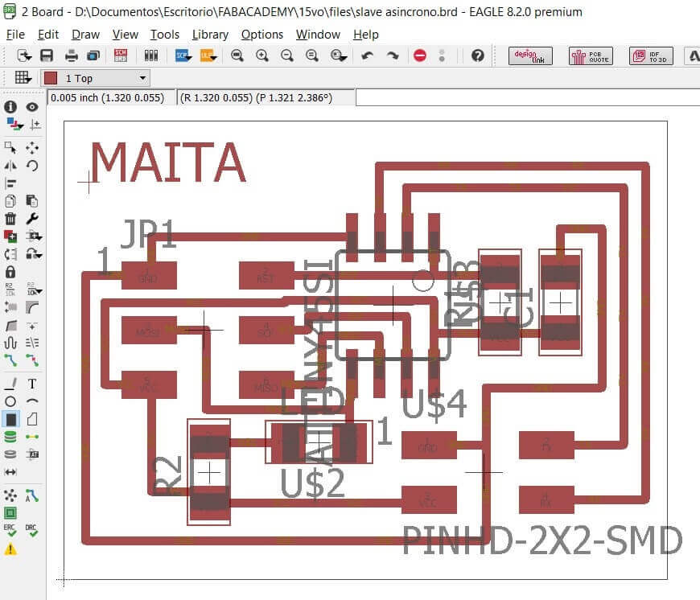The width and height of the screenshot is (700, 600).
Task: Open the Zoom select dropdown
Action: tap(339, 55)
